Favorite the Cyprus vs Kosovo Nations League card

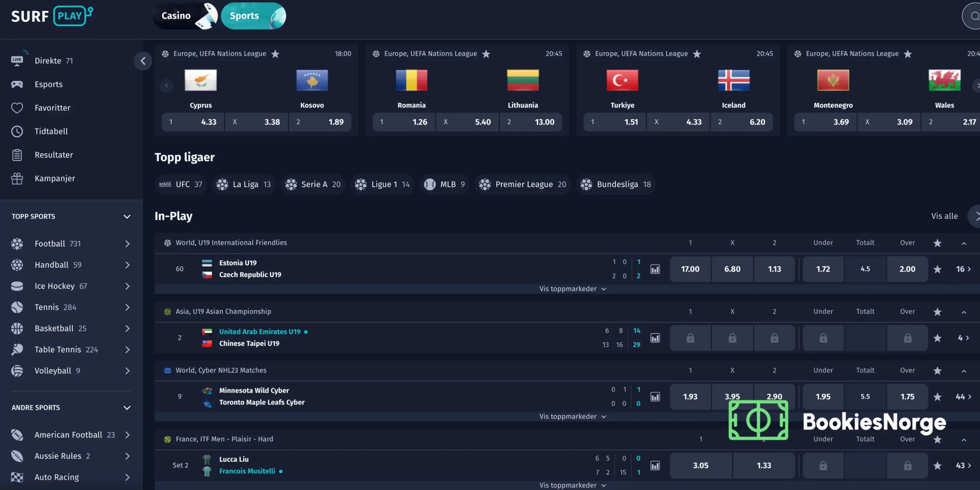pyautogui.click(x=275, y=54)
